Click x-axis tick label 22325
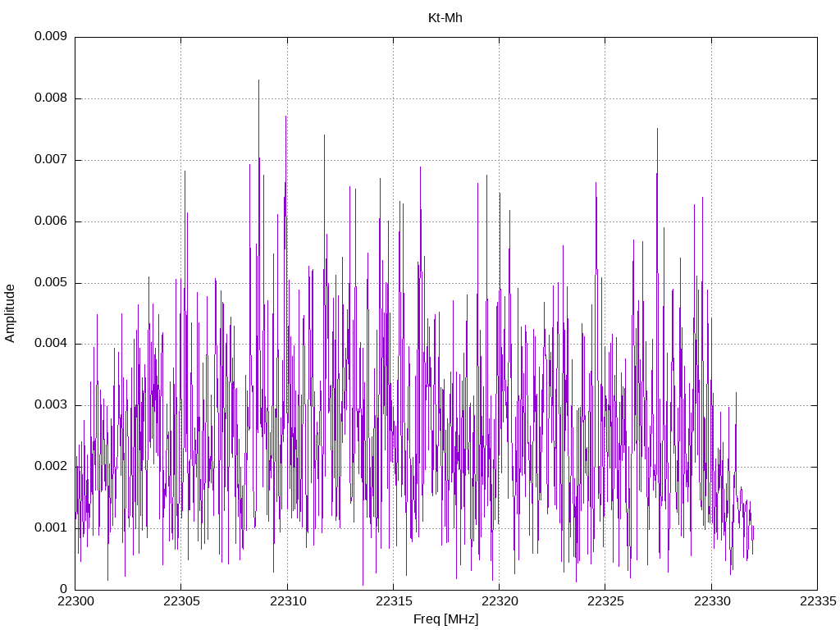Viewport: 840px width, 630px height. [605, 601]
